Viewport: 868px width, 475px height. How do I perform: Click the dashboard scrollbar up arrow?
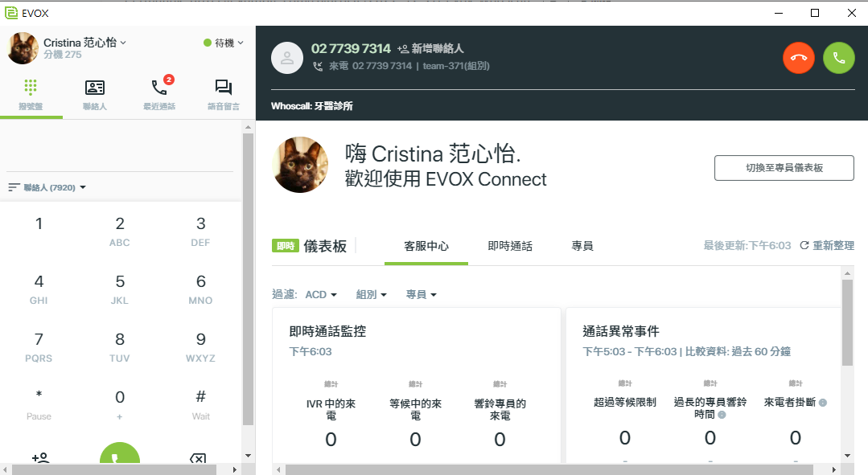coord(847,273)
